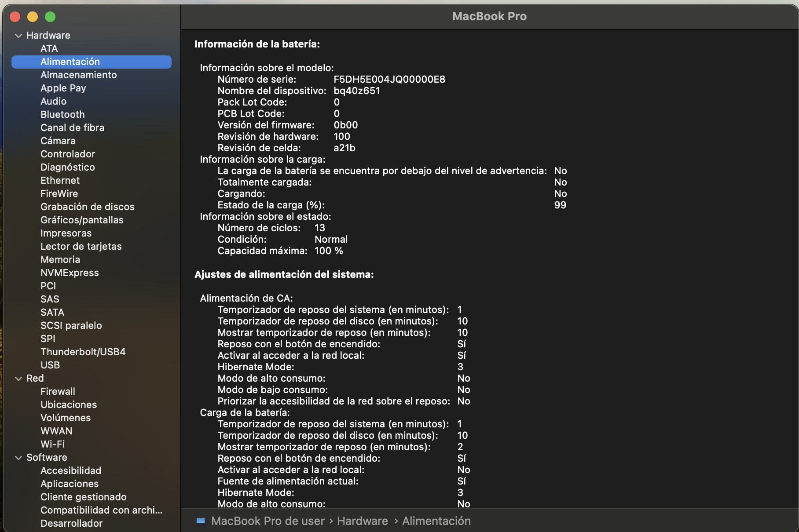Select Wi-Fi in the sidebar
This screenshot has width=799, height=532.
(53, 444)
